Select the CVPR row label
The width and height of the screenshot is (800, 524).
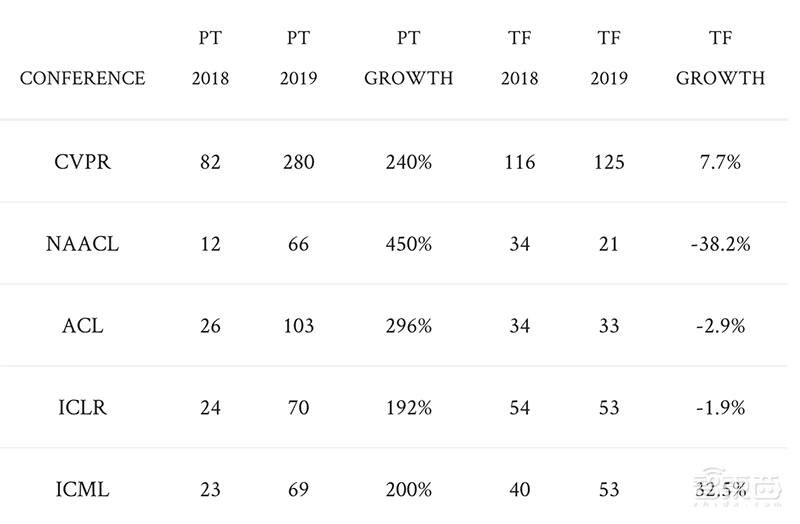pyautogui.click(x=82, y=162)
